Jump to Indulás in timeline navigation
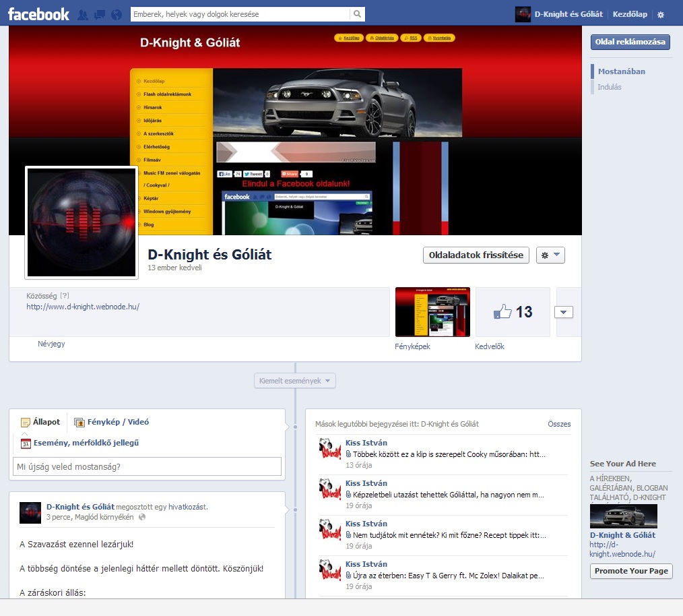This screenshot has height=616, width=683. point(609,87)
